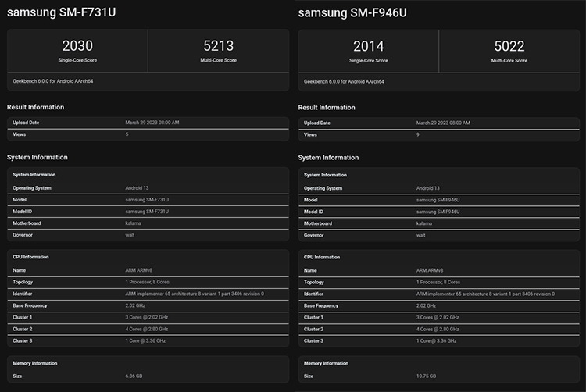Screen dimensions: 586x392
Task: Click System Information heading in SM-F946U panel
Action: (x=328, y=158)
